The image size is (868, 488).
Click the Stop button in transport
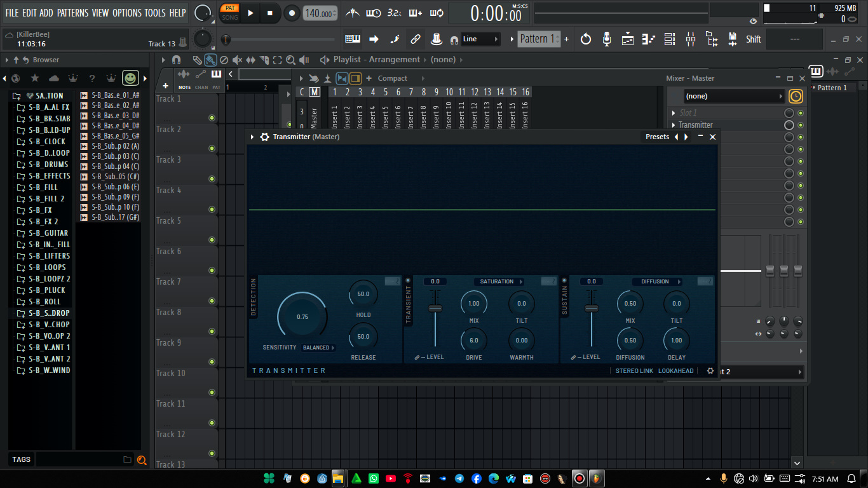click(270, 13)
